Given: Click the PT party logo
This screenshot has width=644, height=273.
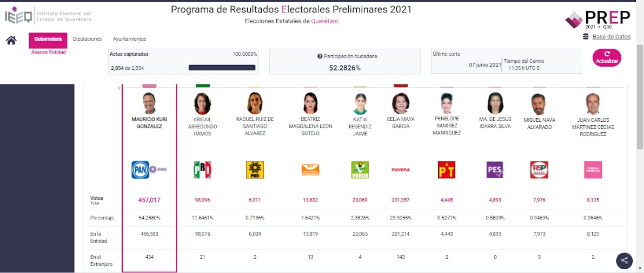Looking at the screenshot, I should coord(446,170).
